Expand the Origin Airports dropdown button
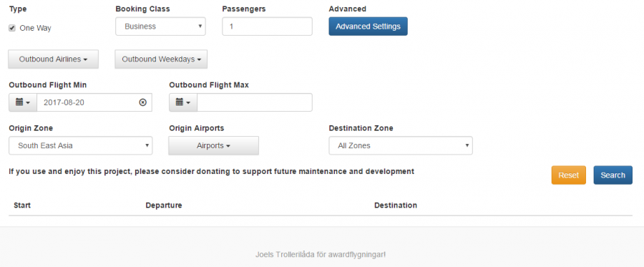This screenshot has height=267, width=644. tap(213, 145)
